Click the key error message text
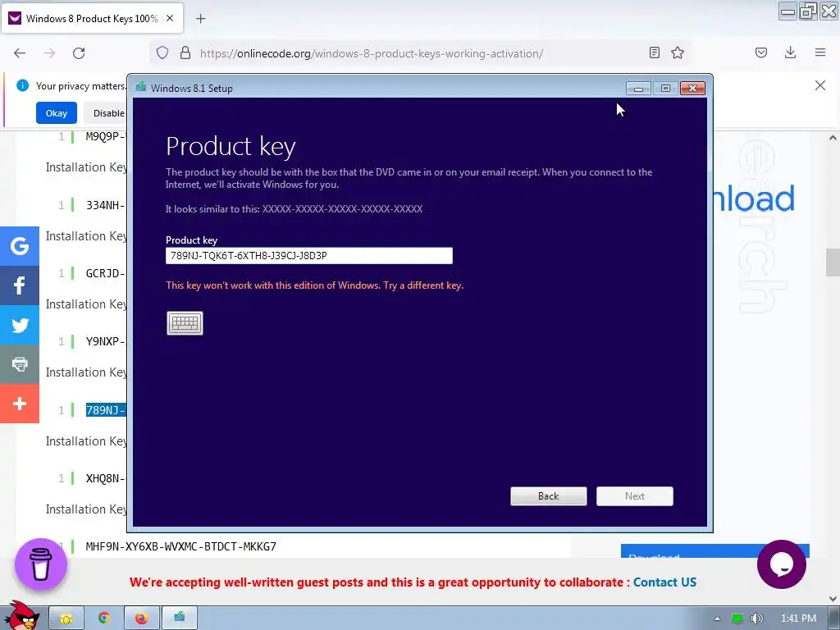The image size is (840, 630). [314, 285]
